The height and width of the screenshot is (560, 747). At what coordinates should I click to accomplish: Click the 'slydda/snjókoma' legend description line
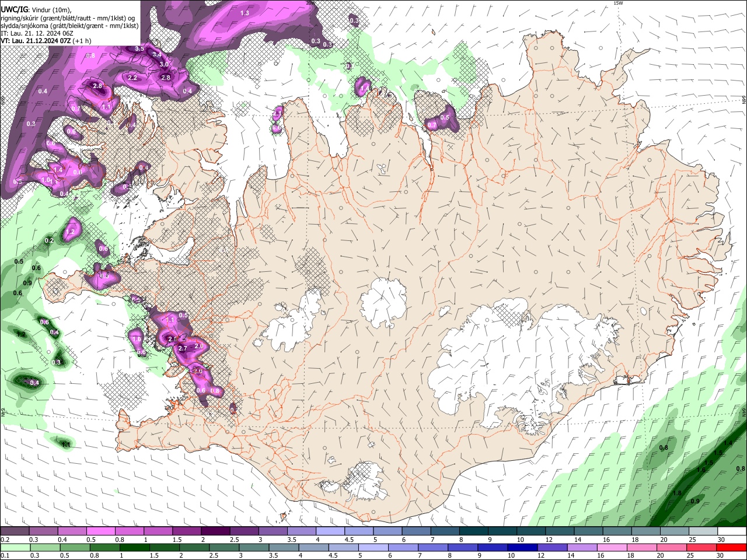(x=69, y=25)
